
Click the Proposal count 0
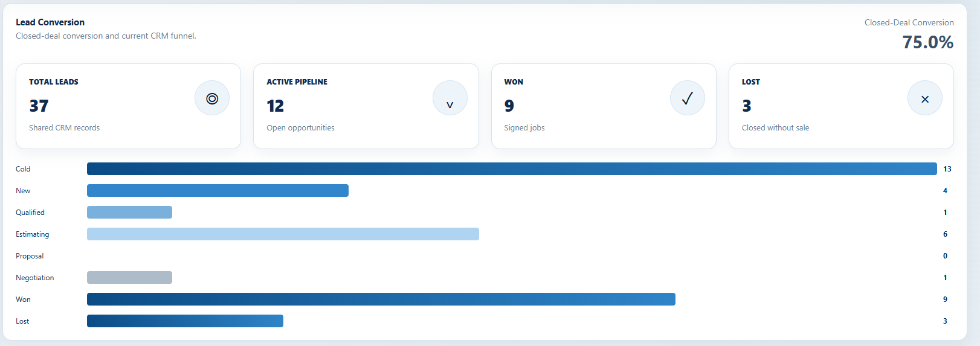pos(946,256)
